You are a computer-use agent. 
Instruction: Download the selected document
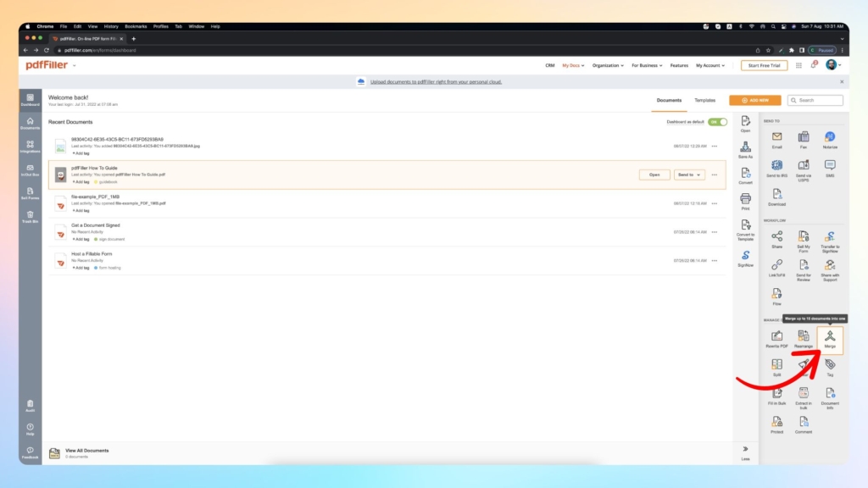(776, 197)
